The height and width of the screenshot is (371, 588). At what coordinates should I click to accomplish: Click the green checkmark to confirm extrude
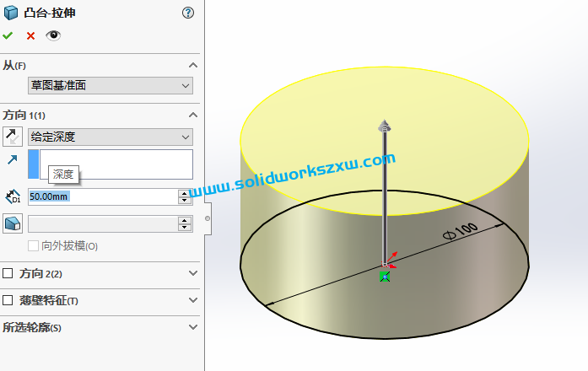(8, 35)
